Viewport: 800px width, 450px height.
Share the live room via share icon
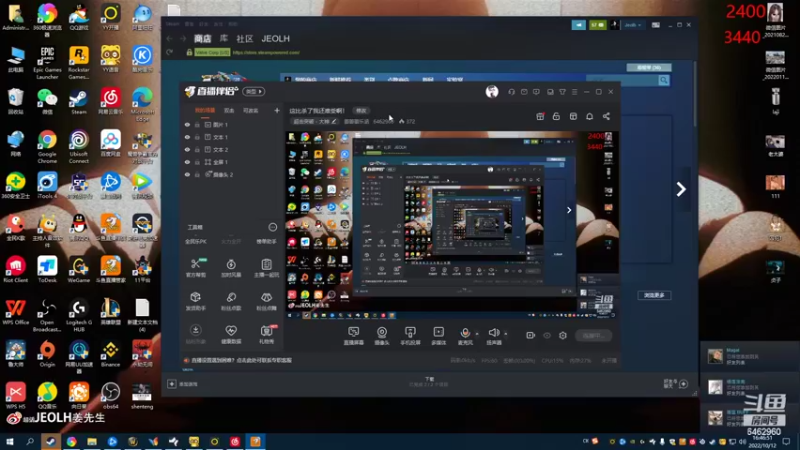[x=606, y=116]
